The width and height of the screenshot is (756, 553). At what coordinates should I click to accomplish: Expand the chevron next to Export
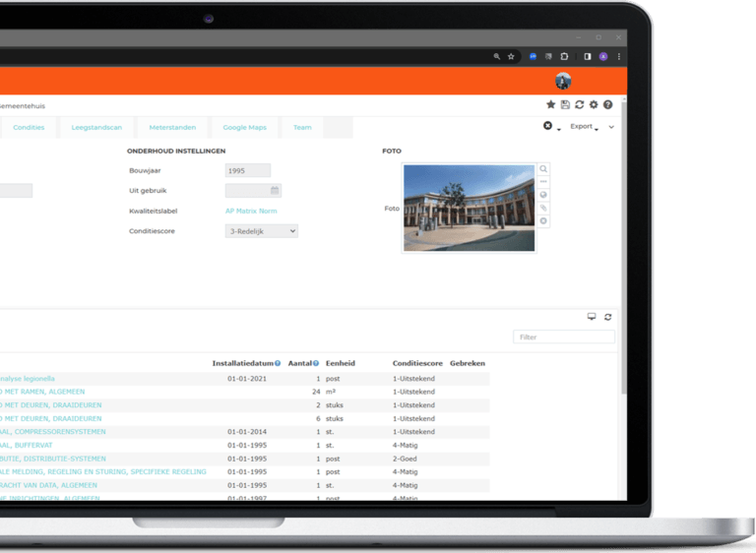[611, 127]
